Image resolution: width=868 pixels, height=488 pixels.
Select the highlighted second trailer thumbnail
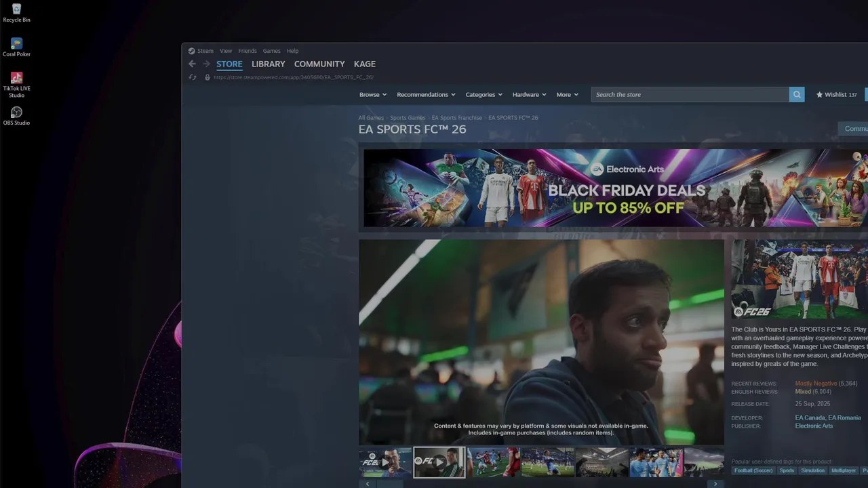click(439, 462)
